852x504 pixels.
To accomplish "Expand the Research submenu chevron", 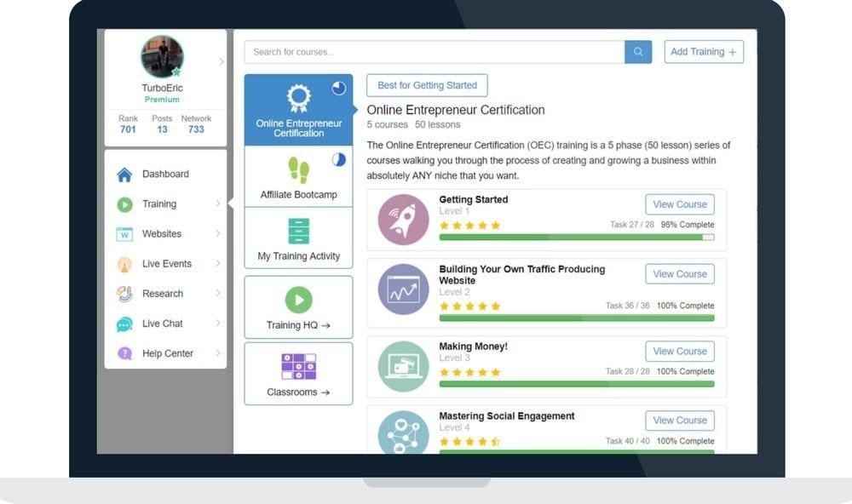I will (x=218, y=293).
